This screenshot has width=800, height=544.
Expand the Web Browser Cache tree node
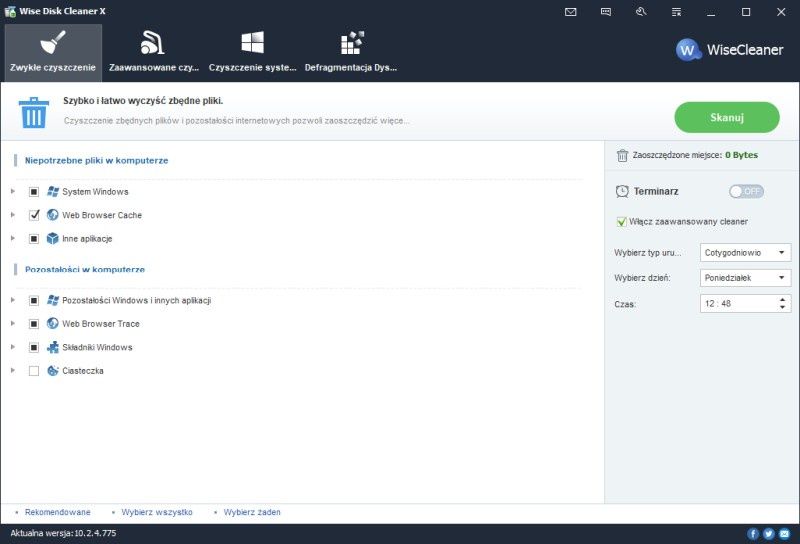click(x=13, y=215)
